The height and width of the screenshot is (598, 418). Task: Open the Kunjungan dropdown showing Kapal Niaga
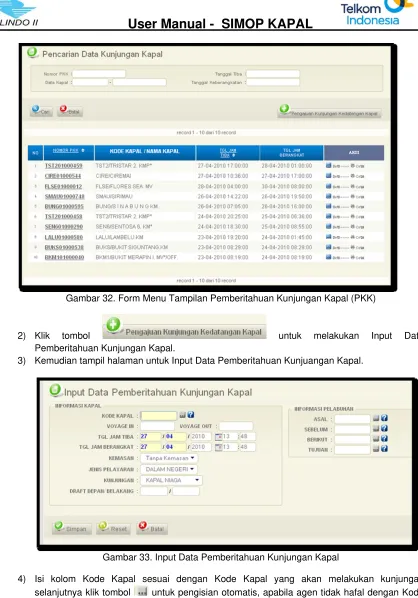(x=172, y=480)
